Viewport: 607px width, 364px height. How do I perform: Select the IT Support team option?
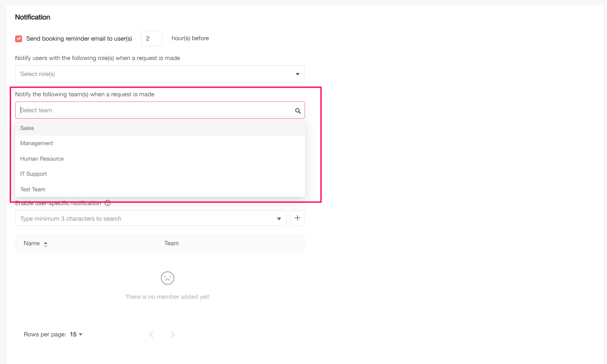(33, 174)
